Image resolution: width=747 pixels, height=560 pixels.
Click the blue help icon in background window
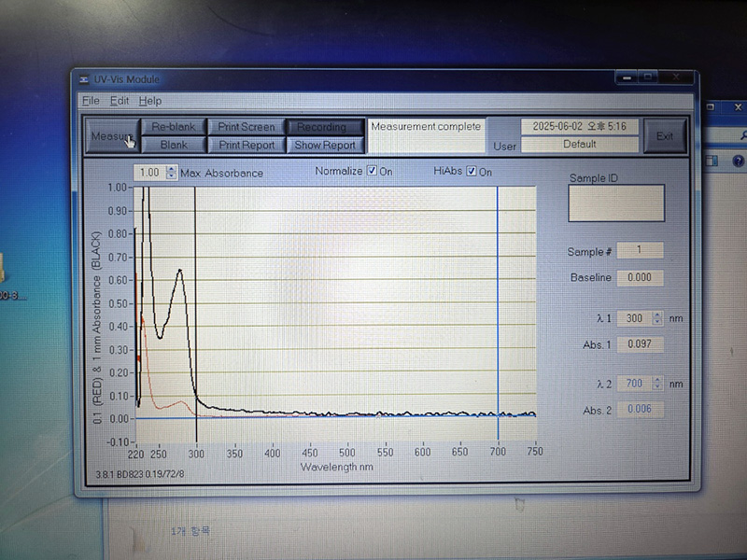(x=738, y=161)
